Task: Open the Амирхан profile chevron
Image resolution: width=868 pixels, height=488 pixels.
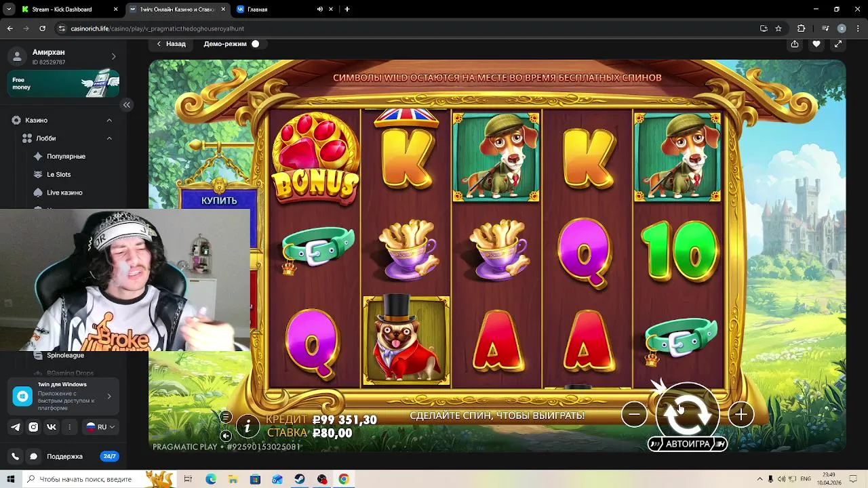Action: 113,56
